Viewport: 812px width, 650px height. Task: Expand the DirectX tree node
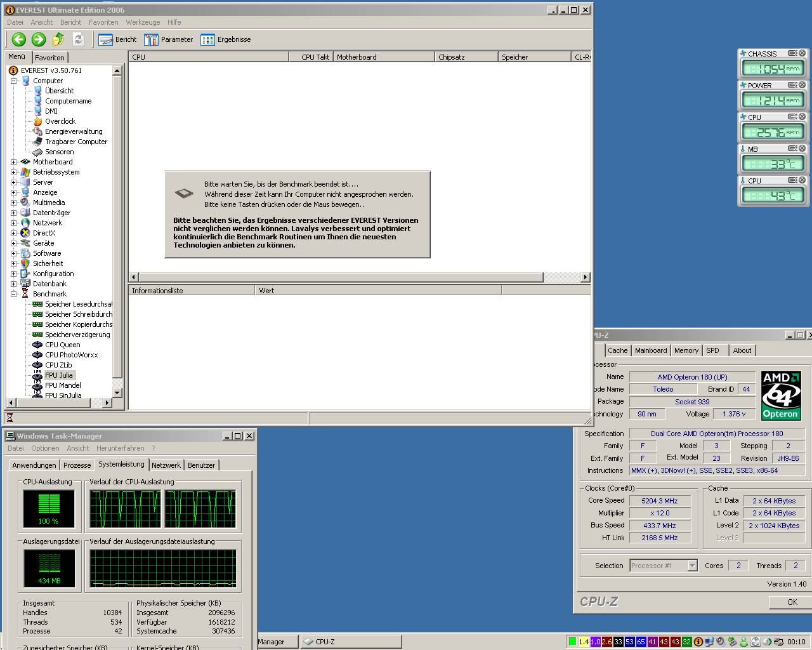(13, 233)
